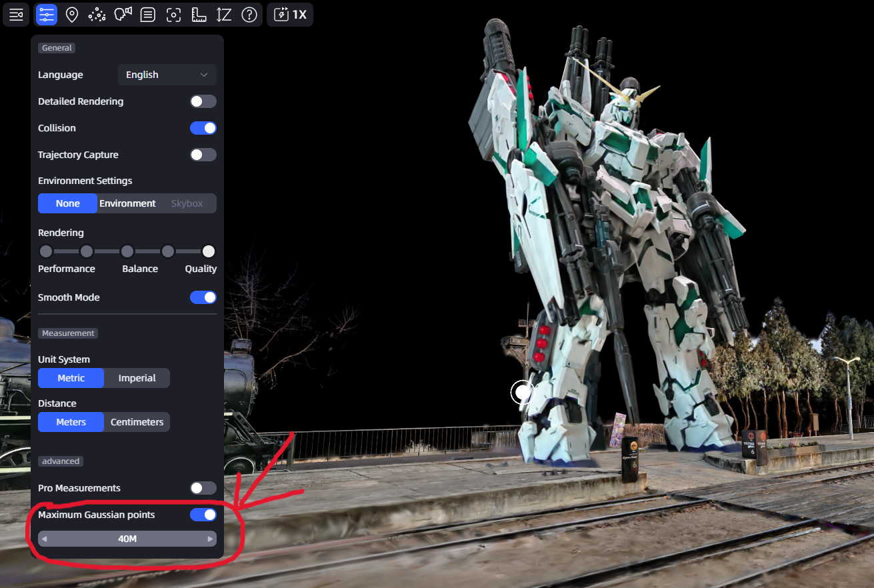The height and width of the screenshot is (588, 874).
Task: Switch off Smooth Mode
Action: [203, 297]
